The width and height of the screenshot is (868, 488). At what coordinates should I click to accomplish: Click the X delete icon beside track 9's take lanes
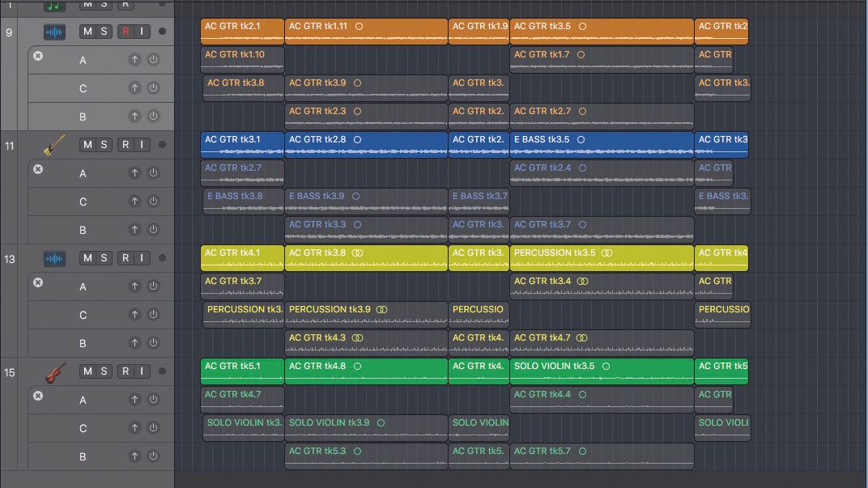pos(39,56)
